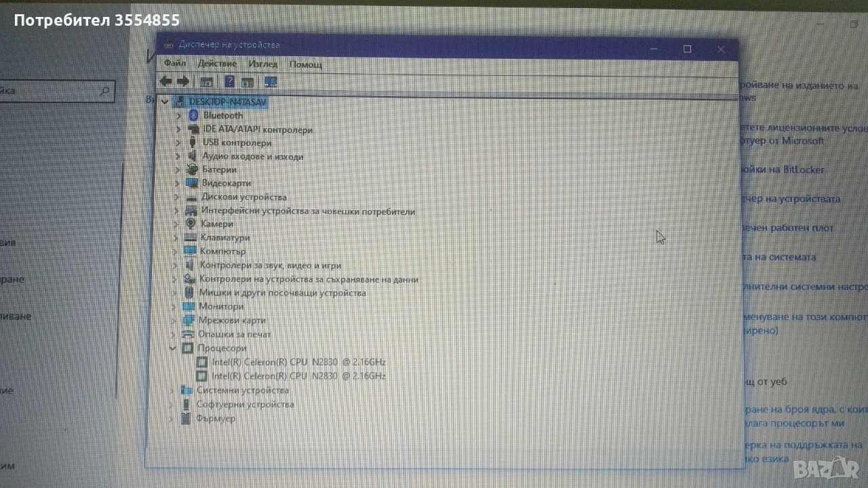
Task: Click the monitor icon beside Монитори
Action: [190, 306]
